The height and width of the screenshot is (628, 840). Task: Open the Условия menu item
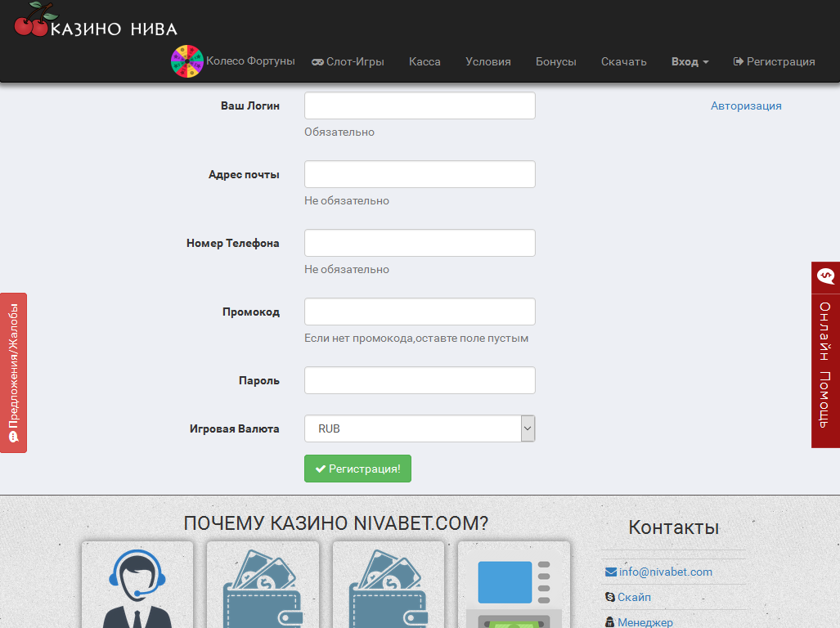click(x=488, y=61)
